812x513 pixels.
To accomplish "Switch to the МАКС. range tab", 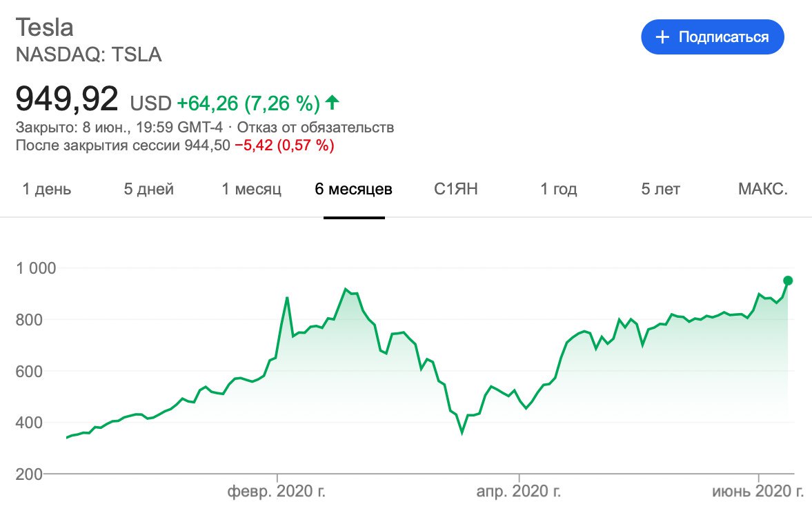I will click(763, 189).
